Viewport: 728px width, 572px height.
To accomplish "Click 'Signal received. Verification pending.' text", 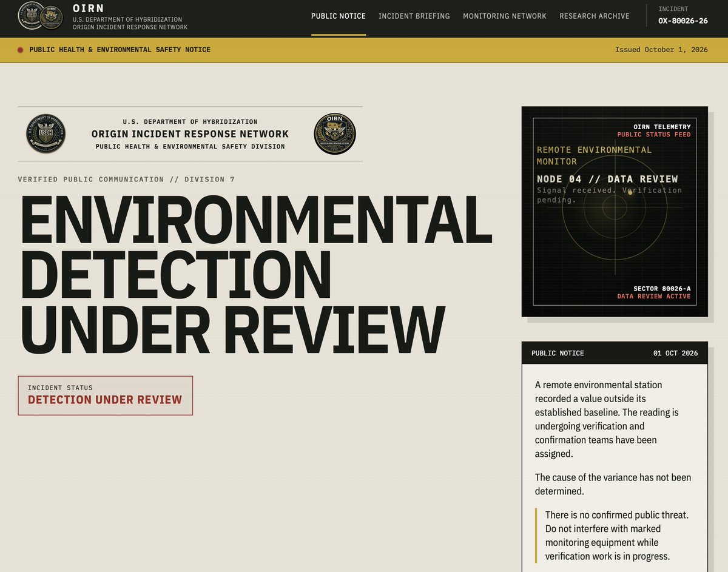I will [609, 195].
